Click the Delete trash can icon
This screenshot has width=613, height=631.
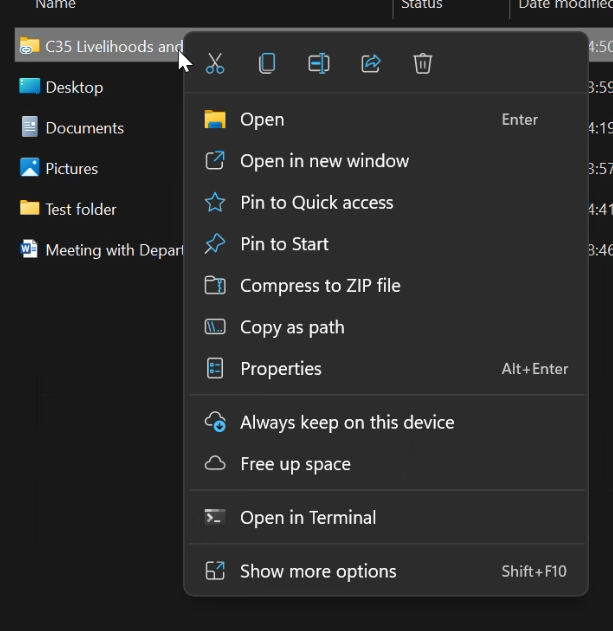coord(423,64)
